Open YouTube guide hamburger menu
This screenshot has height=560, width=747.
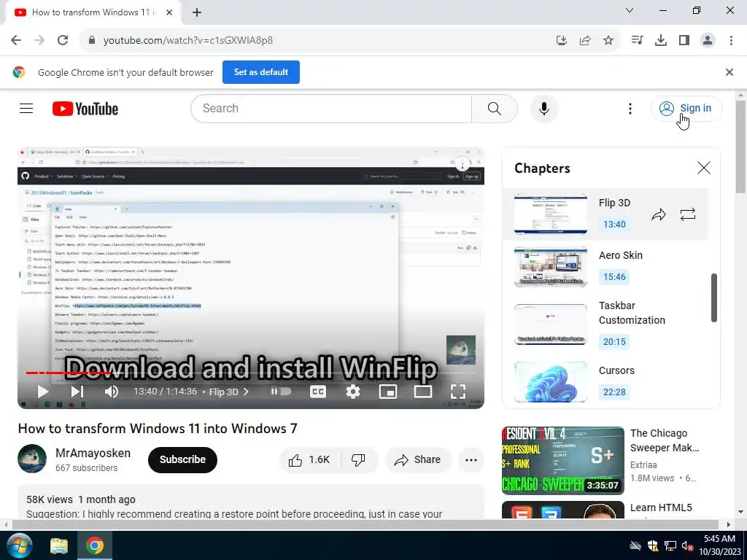(x=26, y=109)
